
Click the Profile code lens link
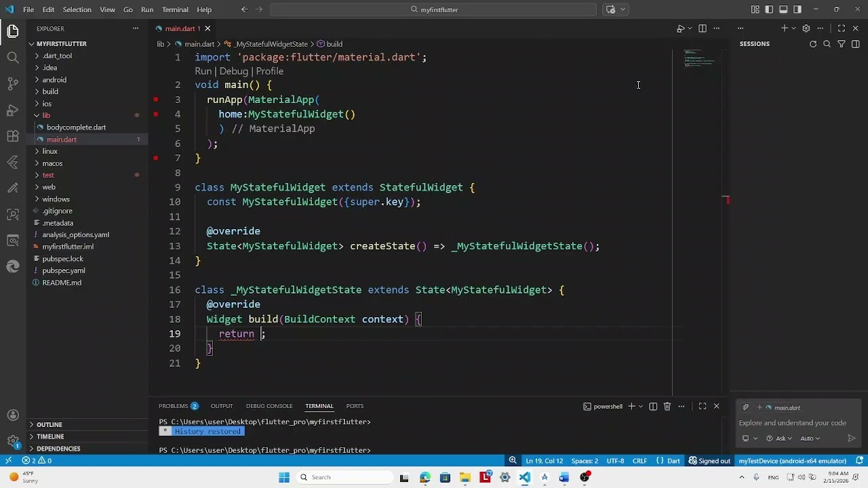click(269, 71)
